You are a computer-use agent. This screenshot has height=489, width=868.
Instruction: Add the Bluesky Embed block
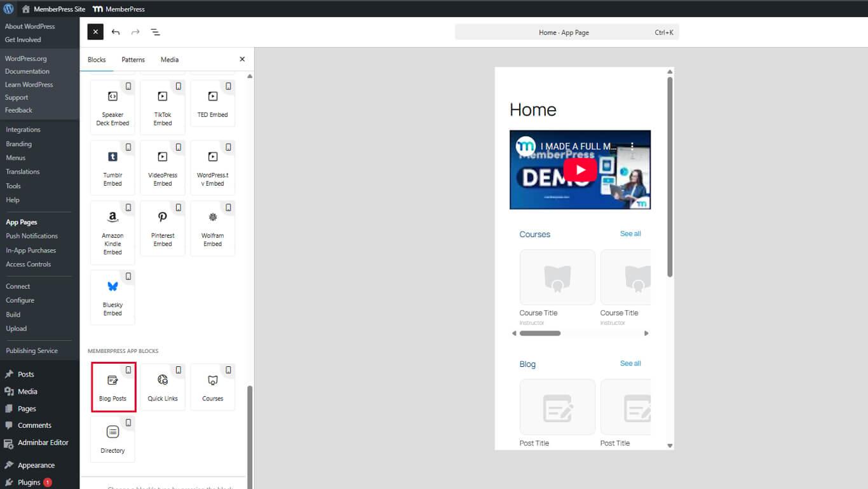pos(112,297)
